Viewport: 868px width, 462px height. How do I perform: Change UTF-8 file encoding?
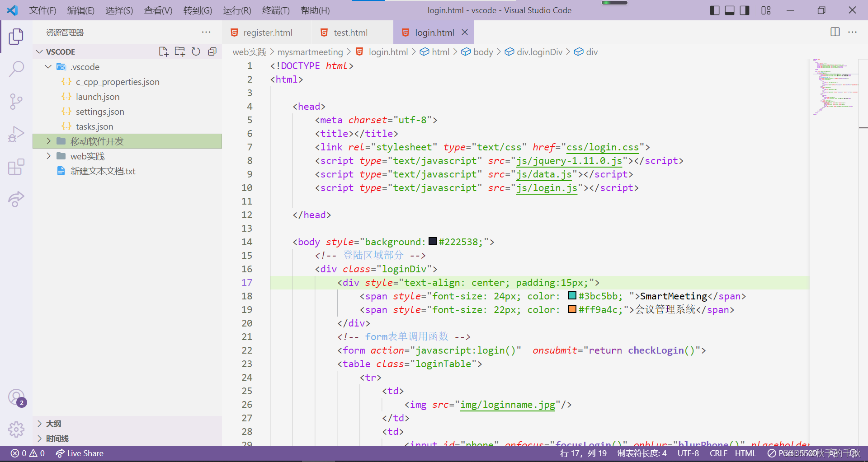[688, 453]
